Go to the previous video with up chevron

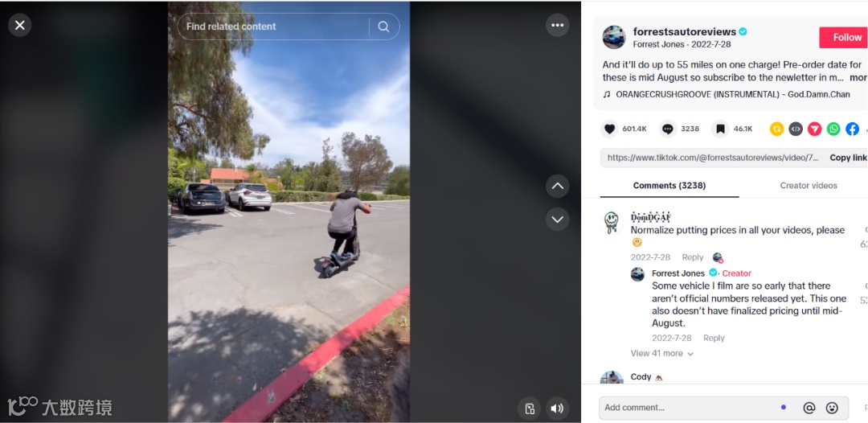coord(558,186)
